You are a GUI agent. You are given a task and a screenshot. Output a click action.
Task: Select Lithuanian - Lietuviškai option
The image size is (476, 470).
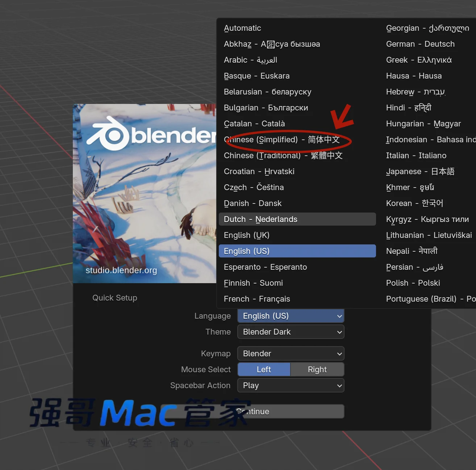[x=429, y=235]
